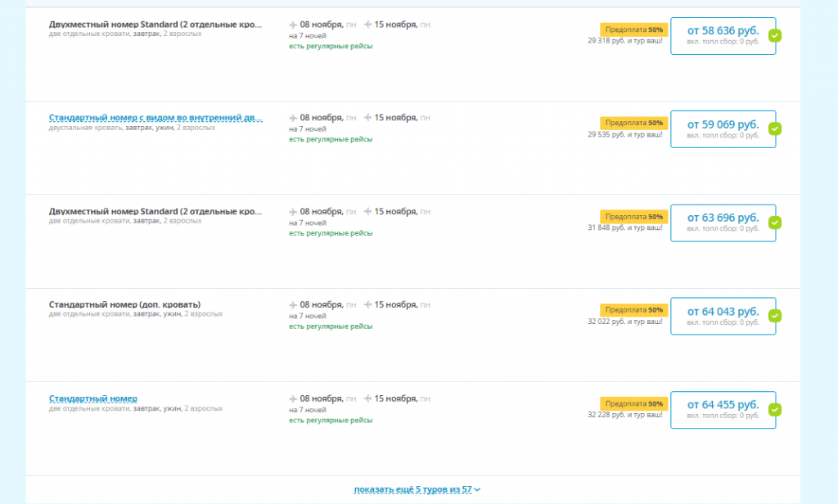Click 'Предоплата 50%' badge for 31 848 руб.
This screenshot has height=504, width=838.
click(634, 217)
